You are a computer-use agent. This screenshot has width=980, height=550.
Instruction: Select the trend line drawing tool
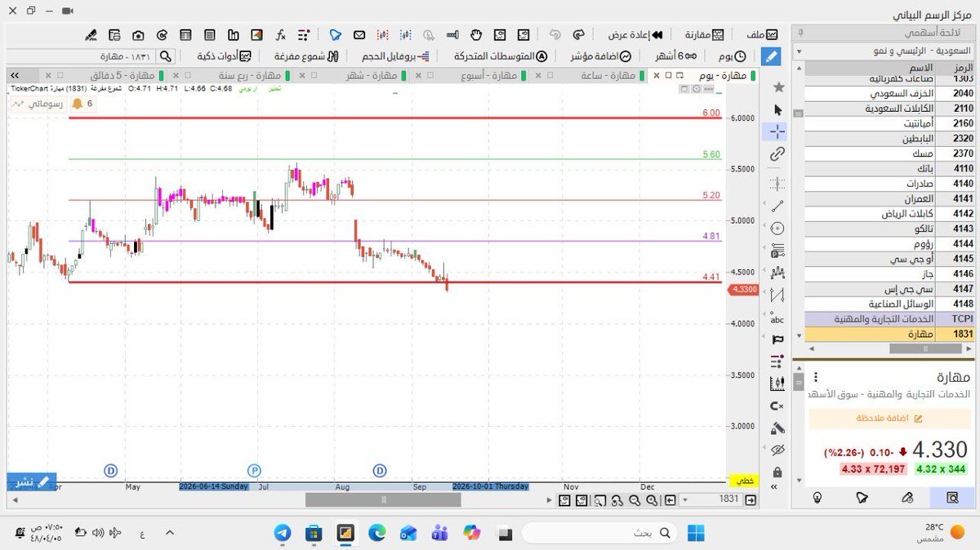(x=777, y=206)
